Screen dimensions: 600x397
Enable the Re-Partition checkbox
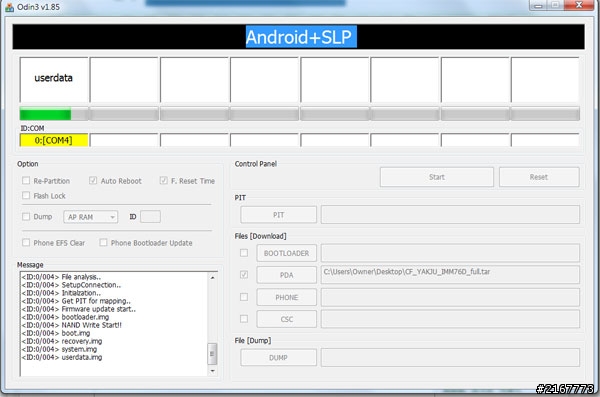click(x=26, y=180)
